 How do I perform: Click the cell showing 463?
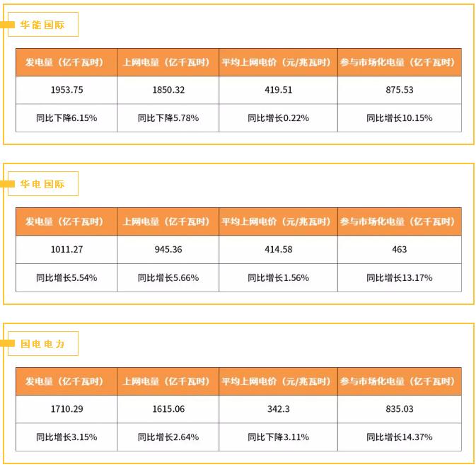tap(400, 250)
